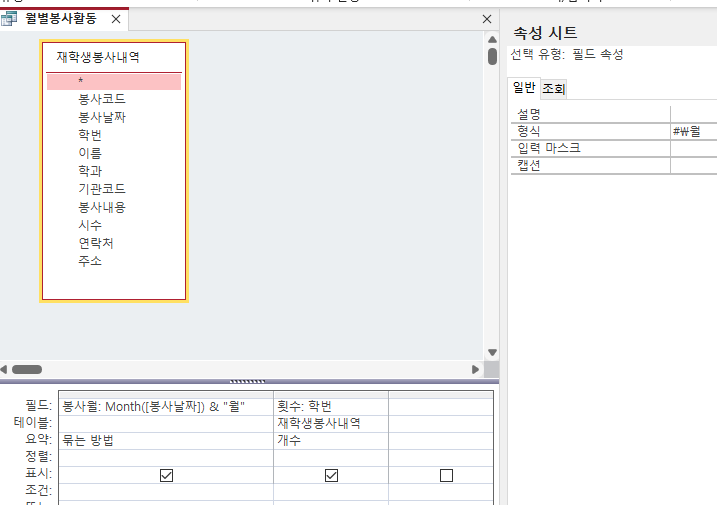Click the query icon on 월별봉사활동 tab
717x505 pixels.
point(10,19)
